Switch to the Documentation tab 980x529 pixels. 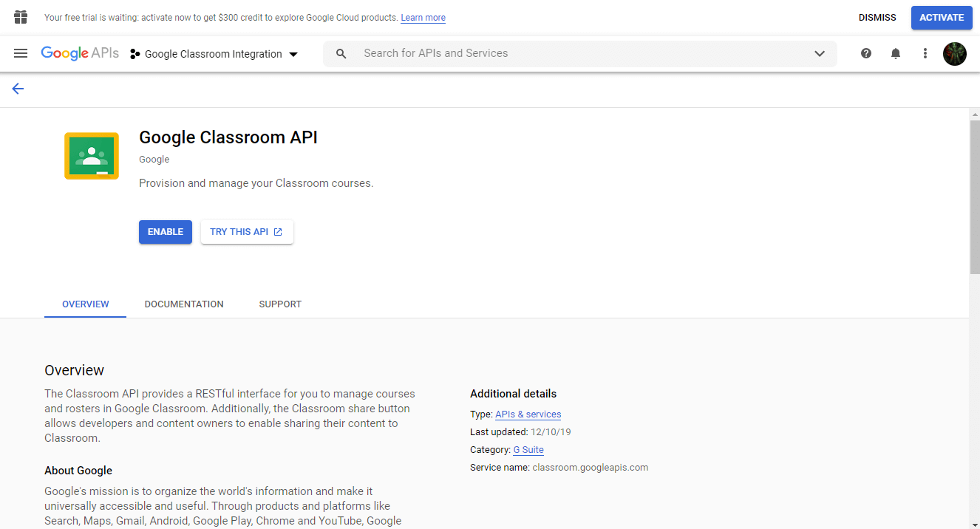pyautogui.click(x=184, y=304)
